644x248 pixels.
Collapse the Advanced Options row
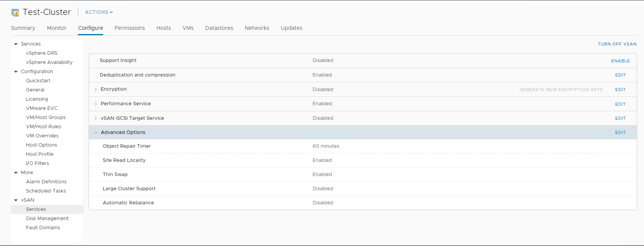click(95, 132)
